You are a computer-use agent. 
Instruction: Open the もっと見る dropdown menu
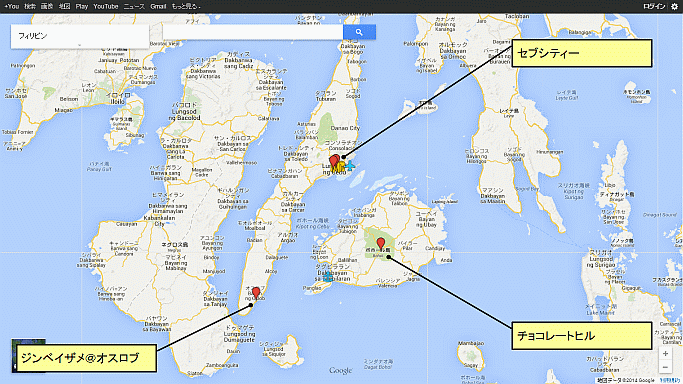point(186,7)
